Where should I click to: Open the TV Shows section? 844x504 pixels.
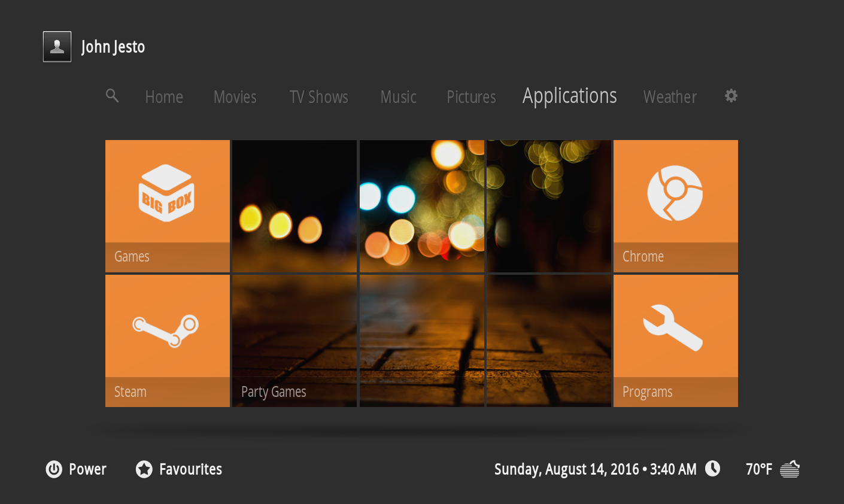[x=318, y=97]
